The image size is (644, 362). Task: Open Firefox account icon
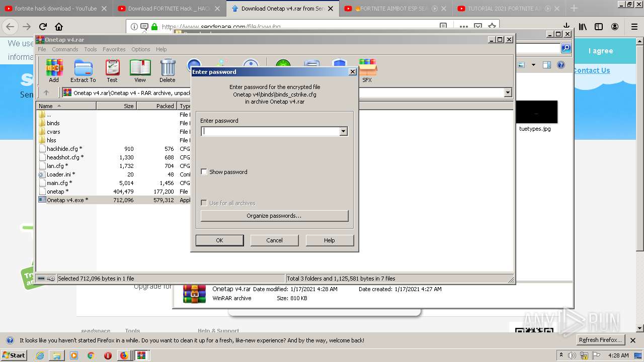(615, 27)
